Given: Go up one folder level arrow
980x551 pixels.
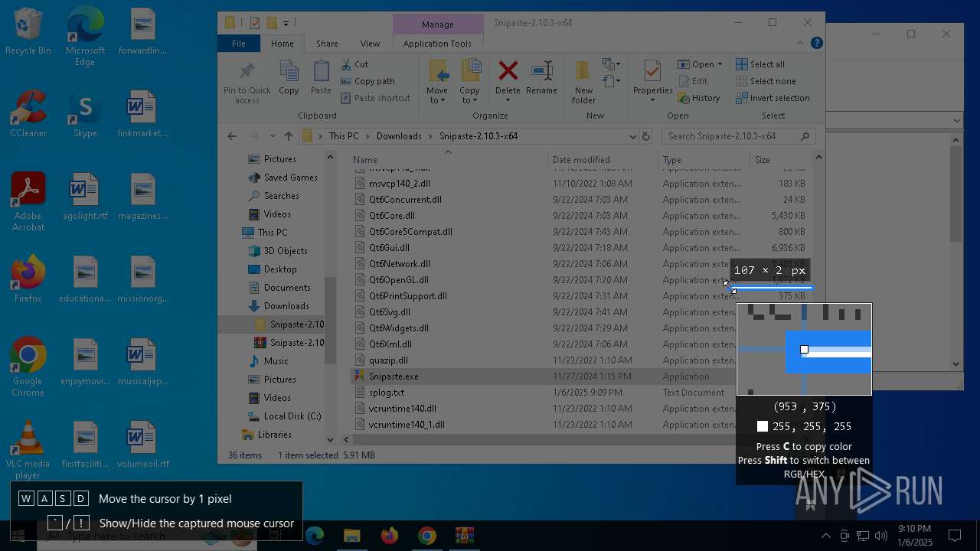Looking at the screenshot, I should pyautogui.click(x=288, y=136).
